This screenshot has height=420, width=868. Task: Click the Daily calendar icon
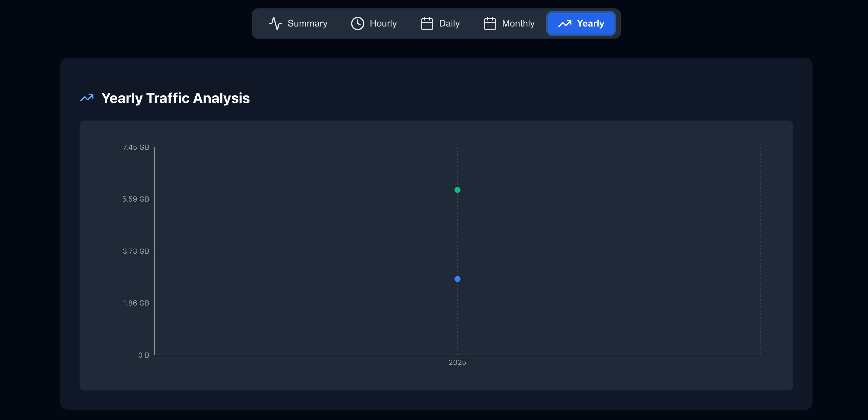coord(426,24)
